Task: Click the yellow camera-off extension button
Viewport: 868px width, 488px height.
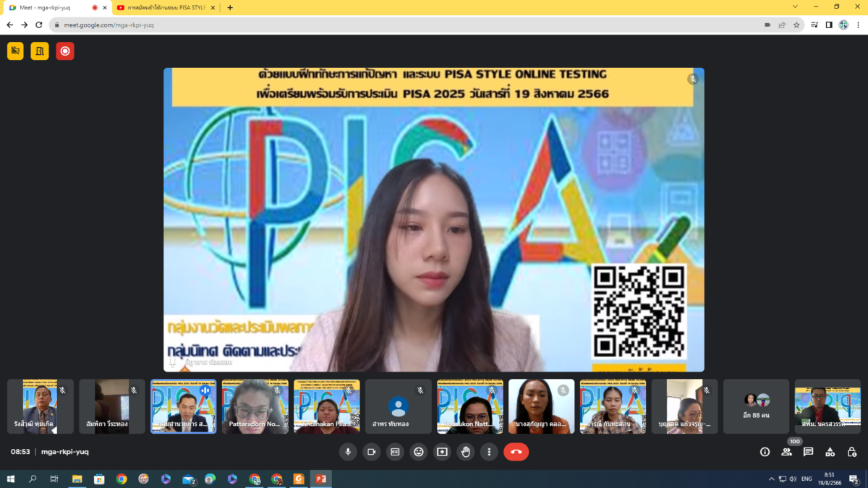Action: pyautogui.click(x=15, y=51)
